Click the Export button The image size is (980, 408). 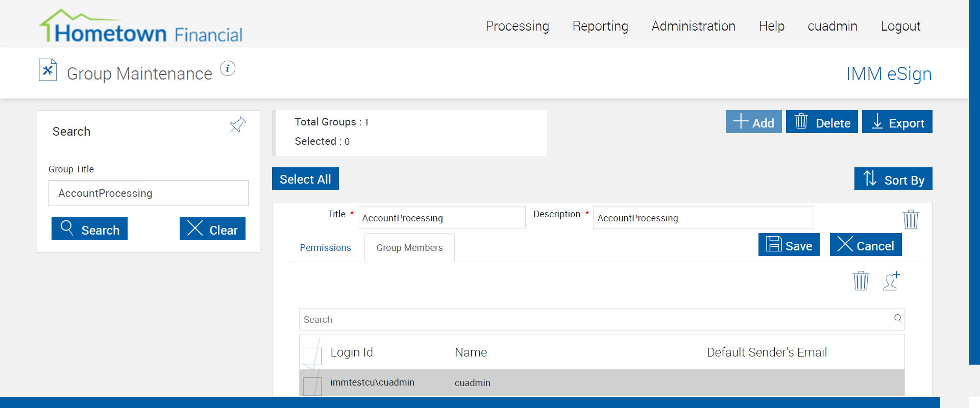(897, 122)
